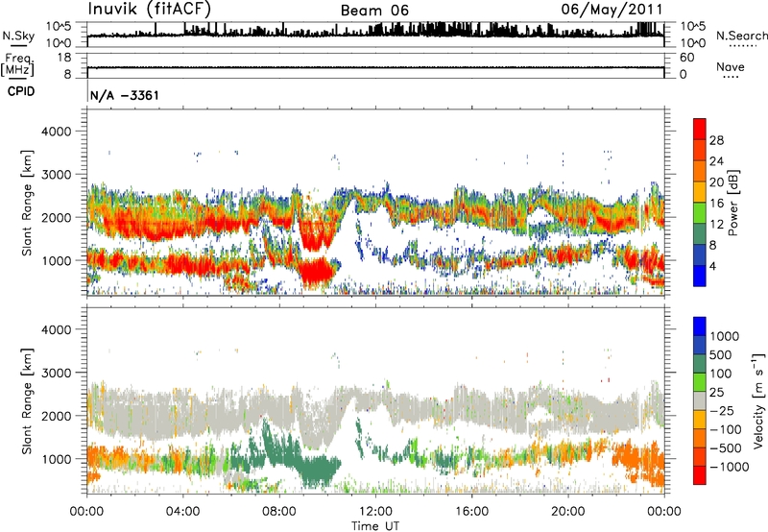This screenshot has width=768, height=532.
Task: Click the 'Velocity [m s-1]' colorbar title
Action: pos(758,400)
